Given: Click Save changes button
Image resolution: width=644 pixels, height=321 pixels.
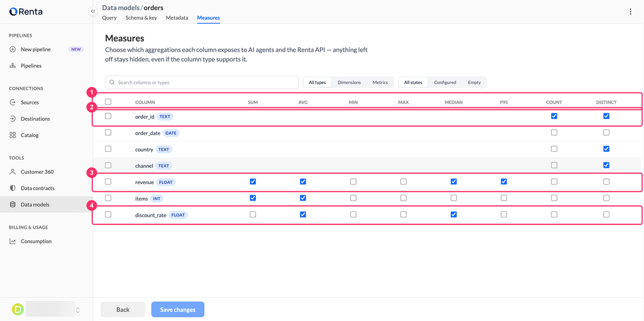Looking at the screenshot, I should point(178,310).
